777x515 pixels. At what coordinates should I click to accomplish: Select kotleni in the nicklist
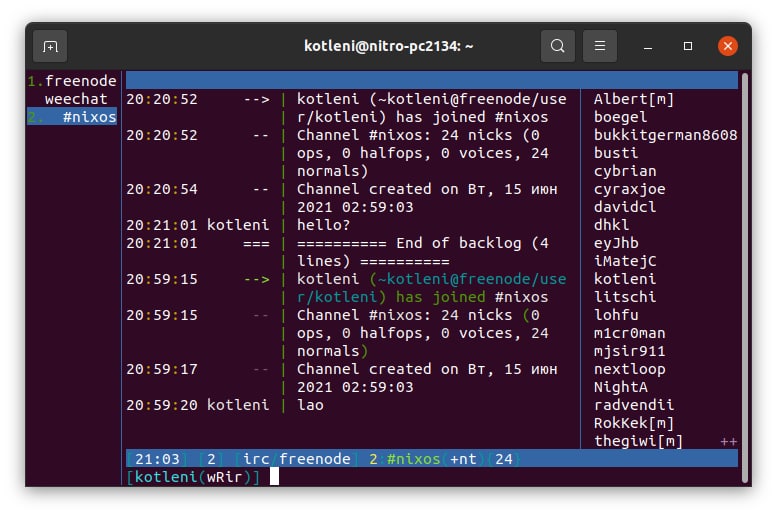[x=625, y=279]
